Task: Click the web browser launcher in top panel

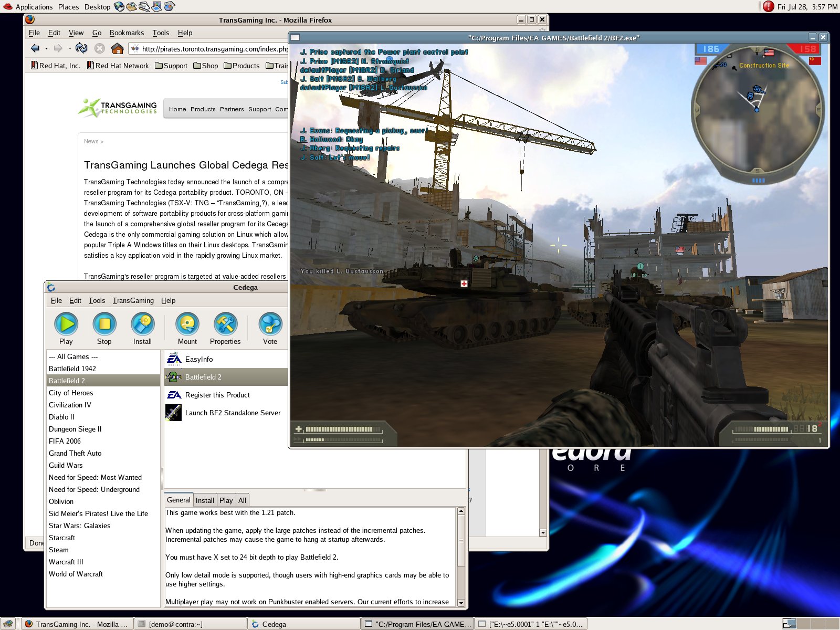Action: tap(119, 6)
